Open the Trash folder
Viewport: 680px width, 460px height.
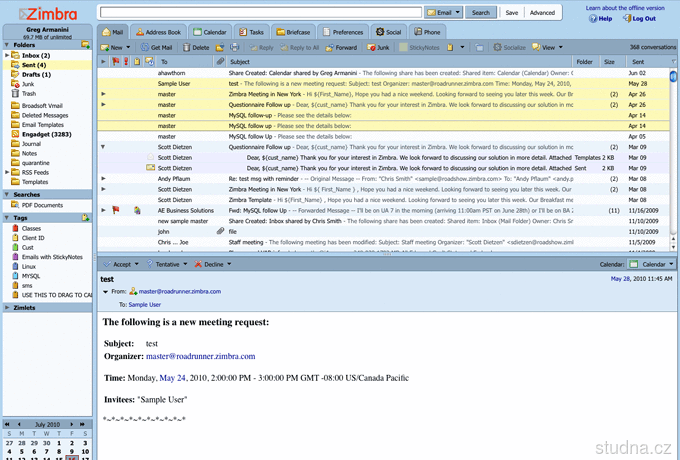point(29,94)
